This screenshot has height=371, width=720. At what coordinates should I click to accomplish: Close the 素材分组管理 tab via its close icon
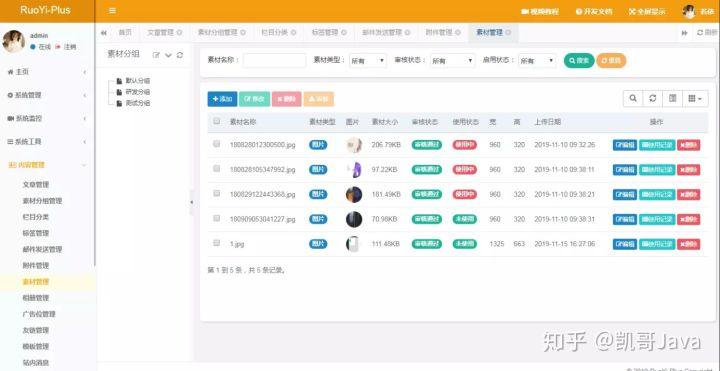[243, 33]
